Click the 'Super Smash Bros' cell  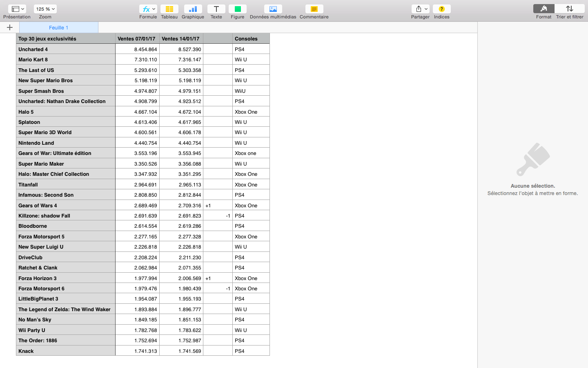point(66,91)
